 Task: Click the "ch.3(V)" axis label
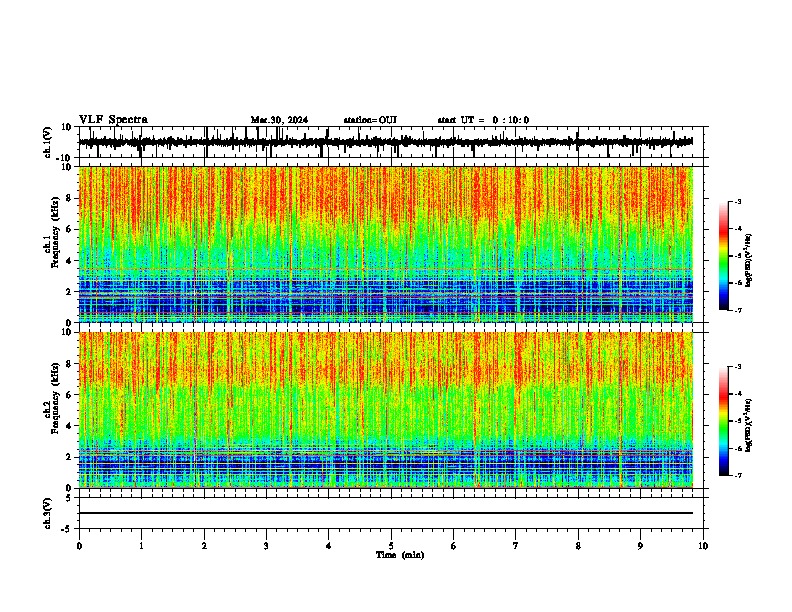coord(47,514)
